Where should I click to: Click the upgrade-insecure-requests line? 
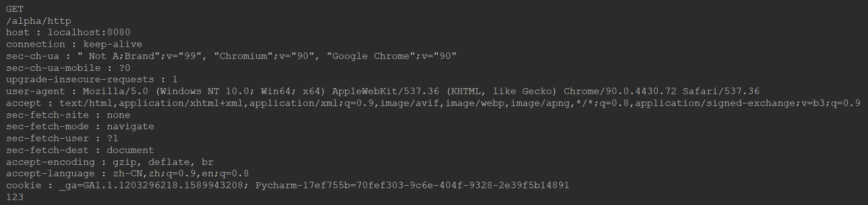[92, 79]
